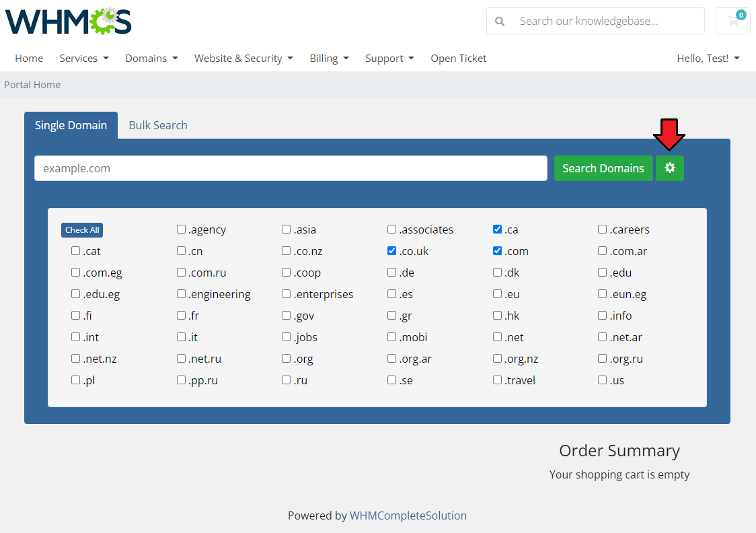Tick the .travel checkbox
The height and width of the screenshot is (533, 756).
coord(497,380)
